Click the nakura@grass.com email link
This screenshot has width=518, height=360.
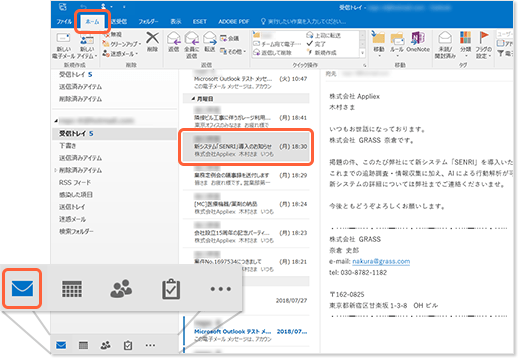pos(381,261)
